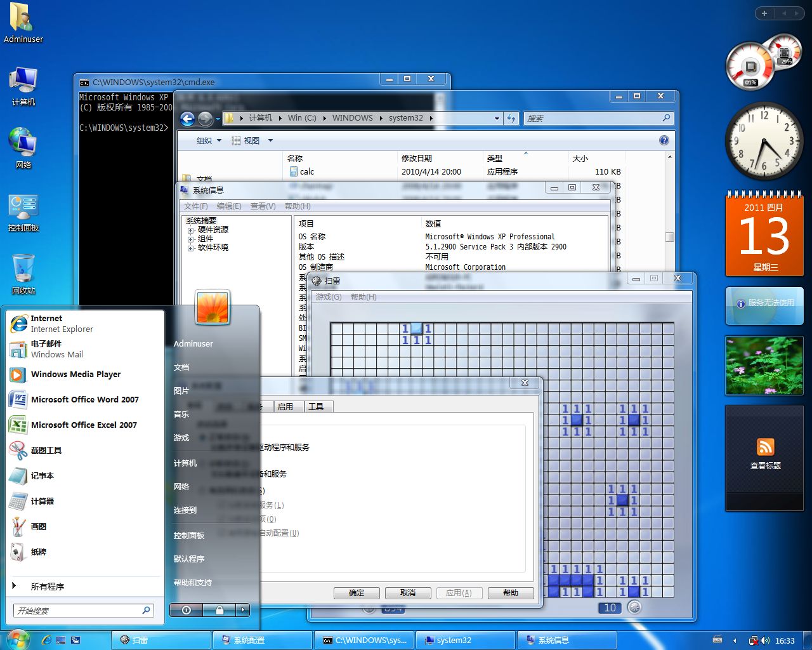Launch Windows Media Player from Start menu

point(86,375)
